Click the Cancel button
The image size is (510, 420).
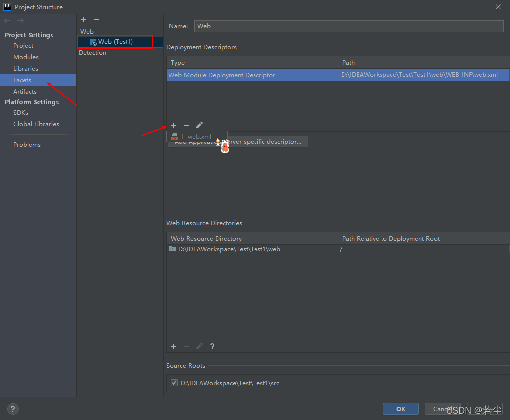(442, 409)
